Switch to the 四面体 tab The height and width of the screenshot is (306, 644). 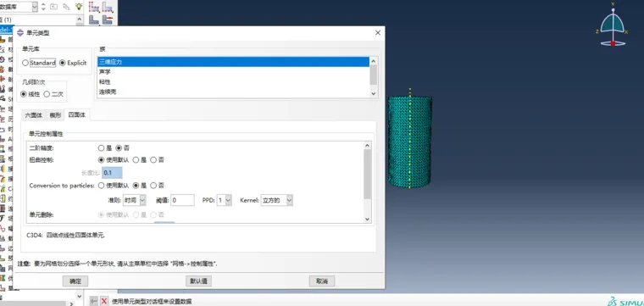pos(77,115)
